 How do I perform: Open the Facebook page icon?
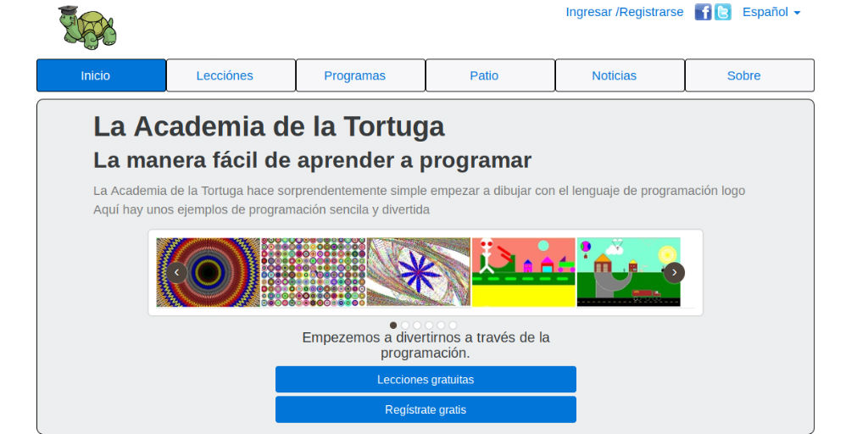(x=703, y=12)
